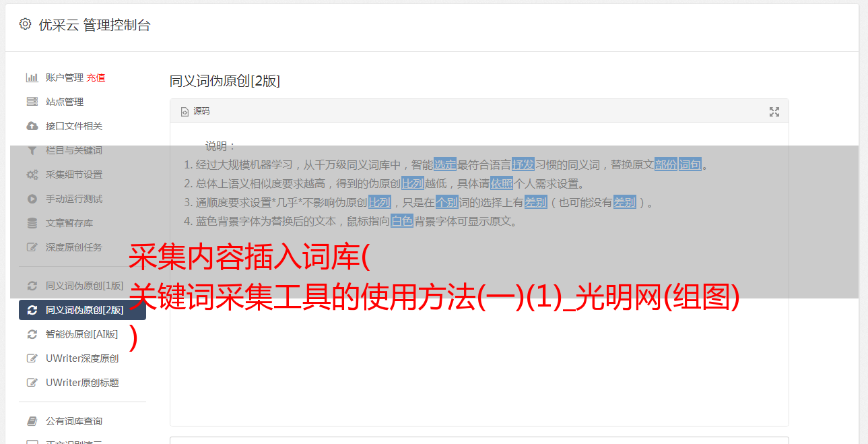This screenshot has height=444, width=868.
Task: Click the gear icon beside 优采云 管理控制台
Action: (x=25, y=24)
